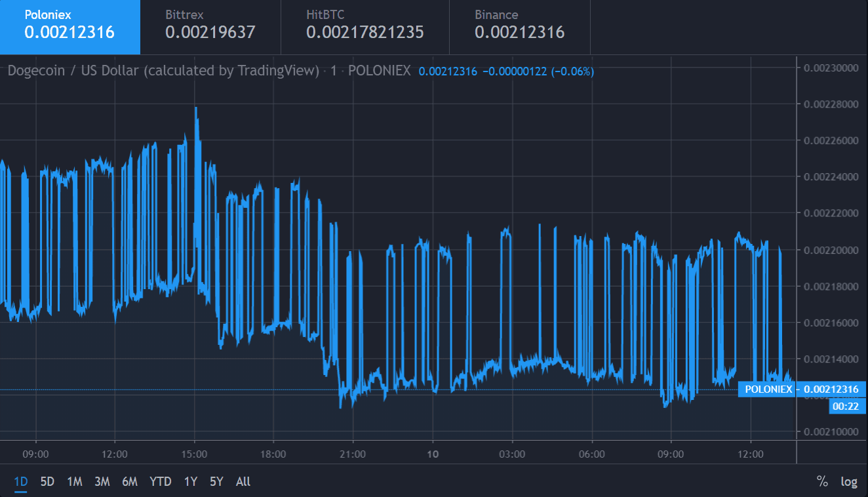
Task: Toggle the log scale option
Action: 849,482
